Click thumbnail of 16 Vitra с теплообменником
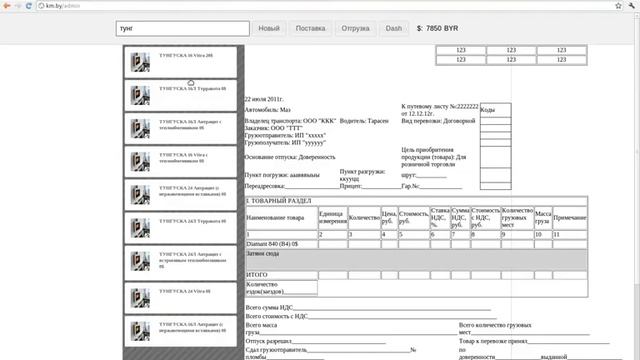Viewport: 640px width, 360px height. click(x=140, y=162)
